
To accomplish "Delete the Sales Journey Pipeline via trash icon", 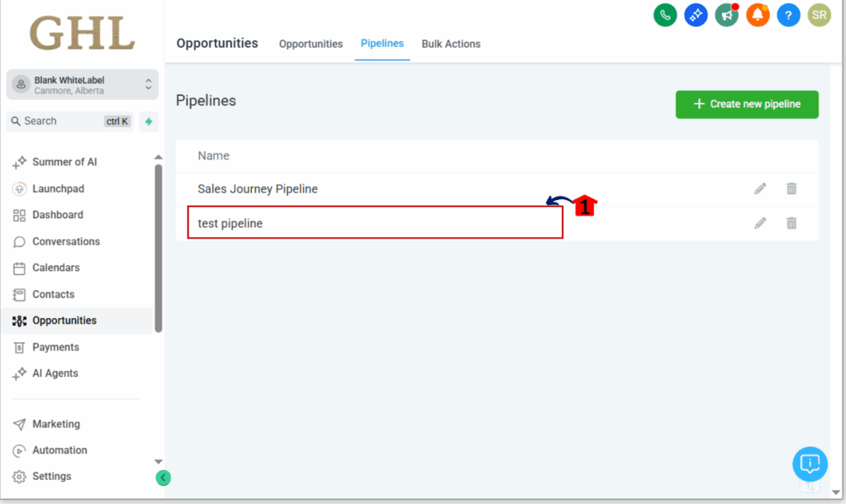I will coord(791,189).
